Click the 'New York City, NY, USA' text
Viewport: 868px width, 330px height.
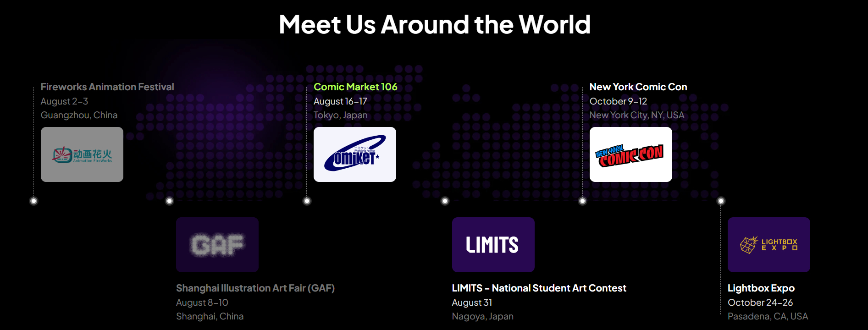click(x=637, y=115)
